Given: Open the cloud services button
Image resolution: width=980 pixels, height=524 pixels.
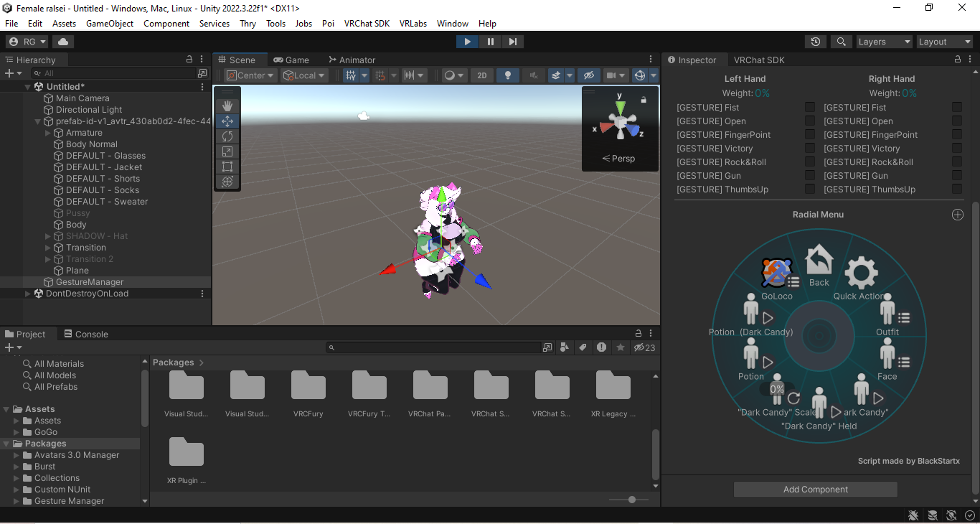Looking at the screenshot, I should click(x=63, y=42).
